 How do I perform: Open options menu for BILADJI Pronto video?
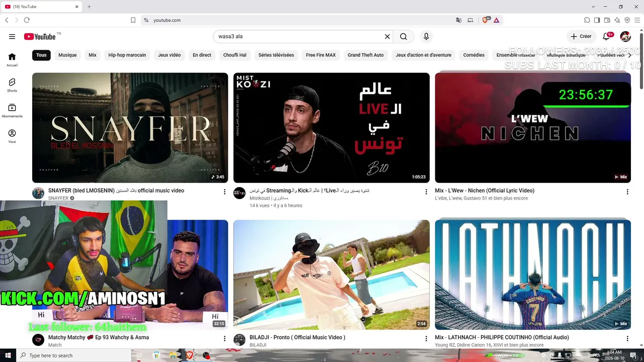click(426, 338)
